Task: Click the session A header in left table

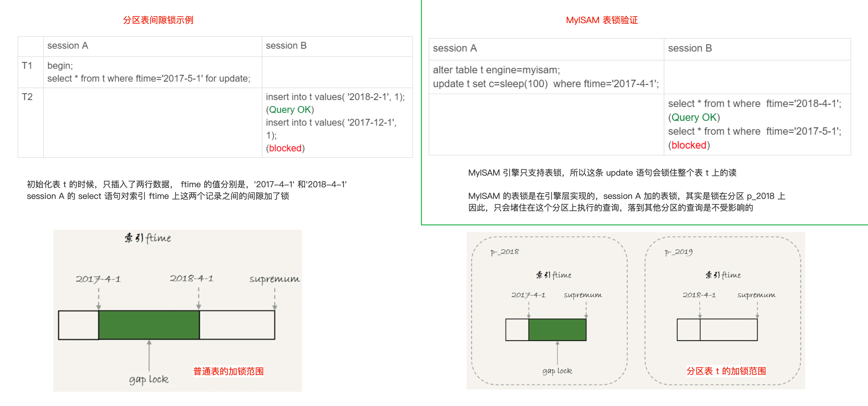Action: pos(68,45)
